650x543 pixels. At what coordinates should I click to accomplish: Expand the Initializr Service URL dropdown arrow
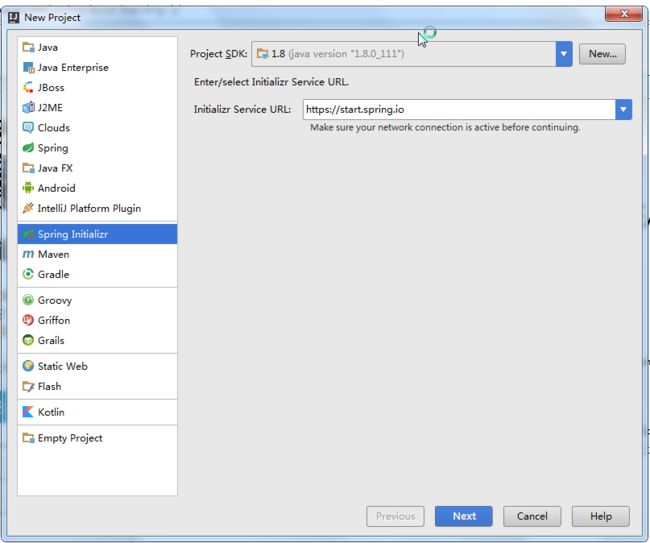pyautogui.click(x=623, y=109)
